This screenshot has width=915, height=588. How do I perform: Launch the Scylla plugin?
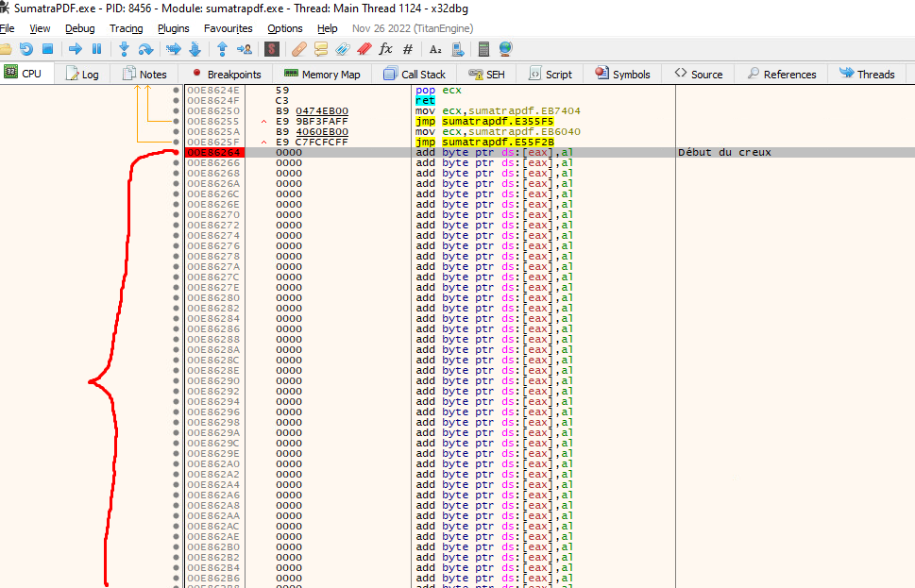pyautogui.click(x=272, y=49)
